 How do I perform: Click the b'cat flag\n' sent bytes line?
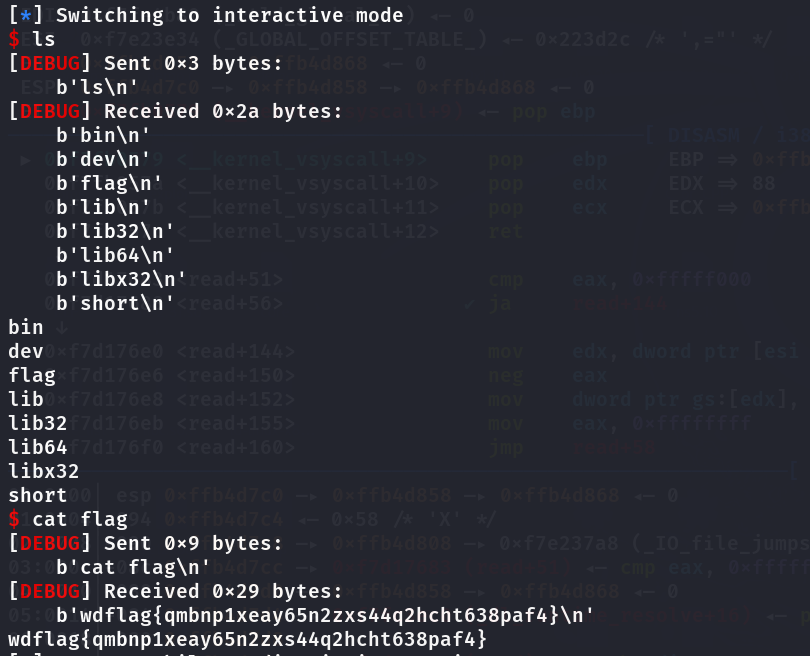click(127, 567)
